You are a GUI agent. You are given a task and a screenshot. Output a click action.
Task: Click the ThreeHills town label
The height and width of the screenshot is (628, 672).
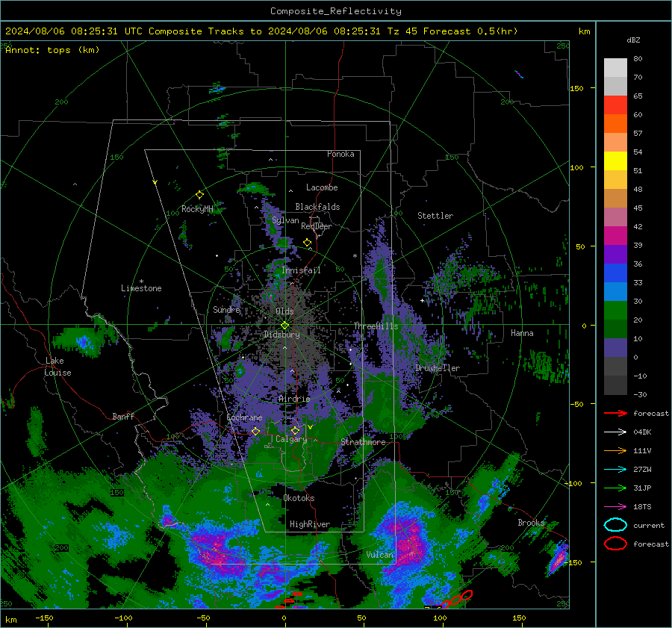376,326
